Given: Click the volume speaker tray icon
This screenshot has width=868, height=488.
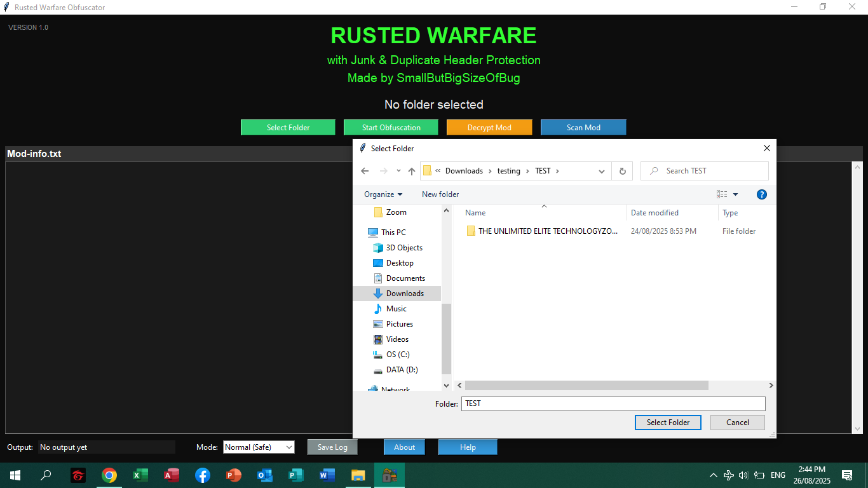Looking at the screenshot, I should point(744,475).
